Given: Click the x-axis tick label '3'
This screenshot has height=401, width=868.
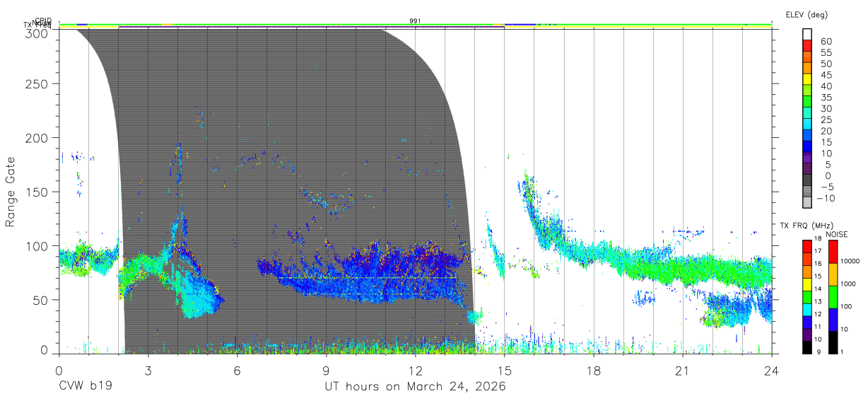Looking at the screenshot, I should (x=148, y=370).
